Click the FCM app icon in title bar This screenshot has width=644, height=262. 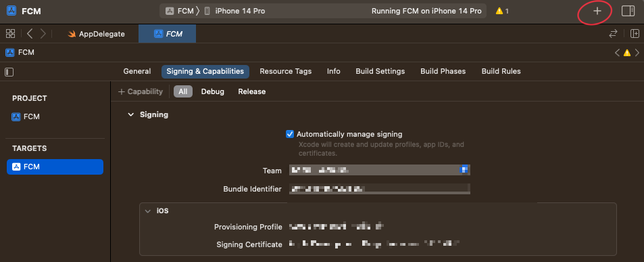pos(11,11)
